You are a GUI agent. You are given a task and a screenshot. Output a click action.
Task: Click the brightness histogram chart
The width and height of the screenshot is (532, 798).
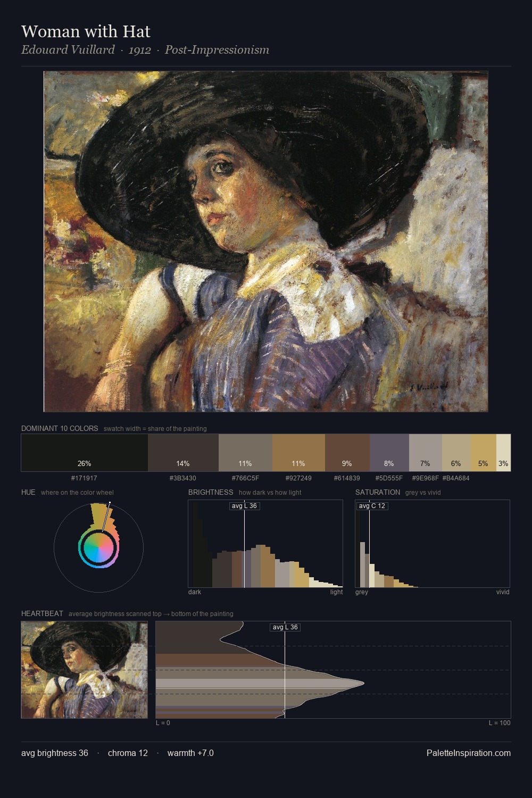click(x=265, y=544)
